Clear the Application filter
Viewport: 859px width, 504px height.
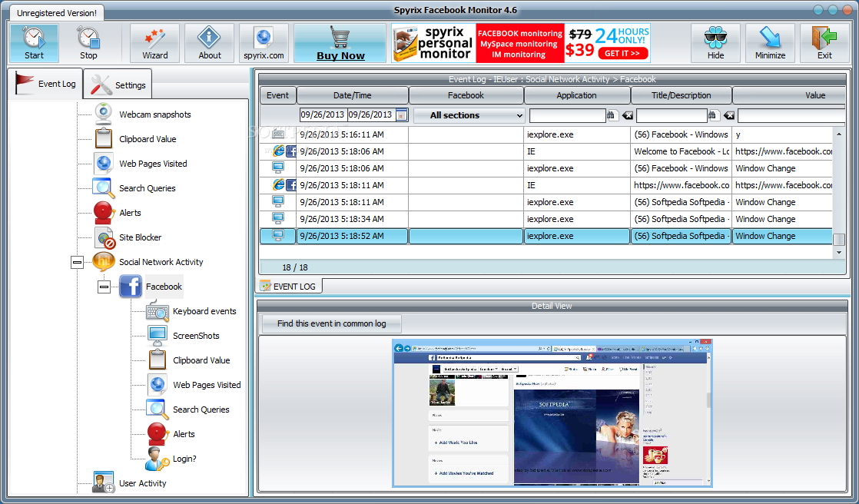[x=627, y=115]
